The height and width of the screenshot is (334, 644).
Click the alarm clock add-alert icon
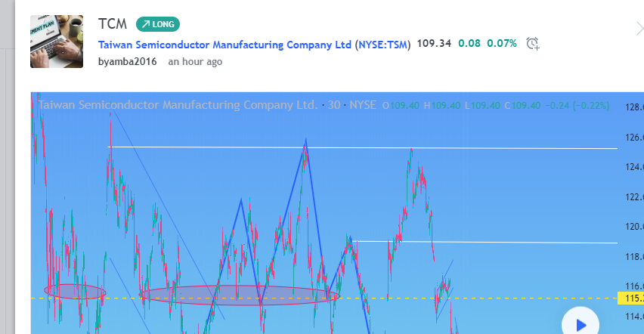point(533,44)
